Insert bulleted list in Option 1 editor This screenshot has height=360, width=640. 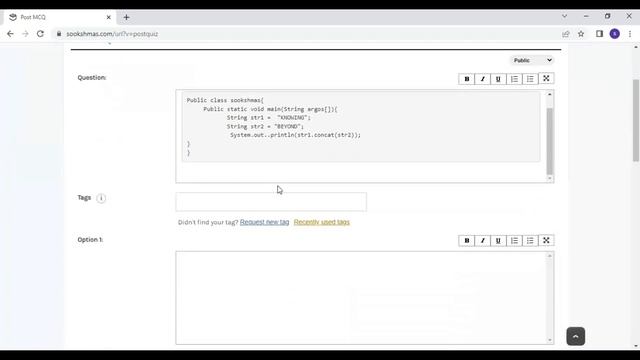click(530, 241)
